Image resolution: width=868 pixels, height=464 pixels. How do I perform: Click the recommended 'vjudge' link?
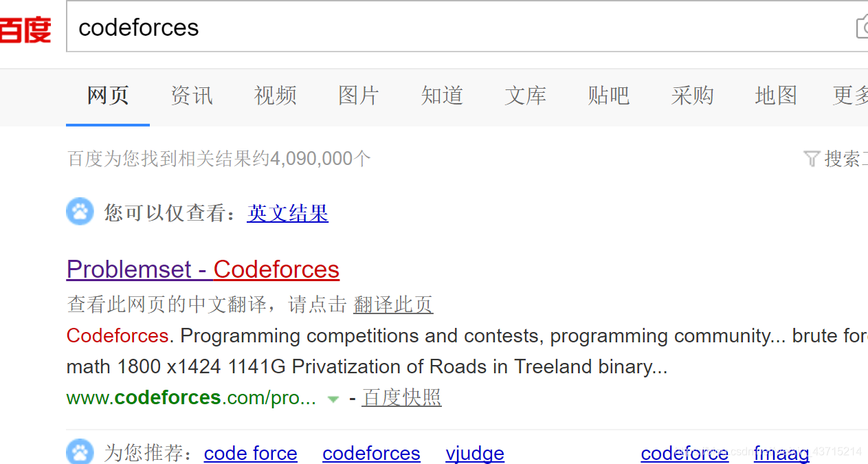coord(475,453)
